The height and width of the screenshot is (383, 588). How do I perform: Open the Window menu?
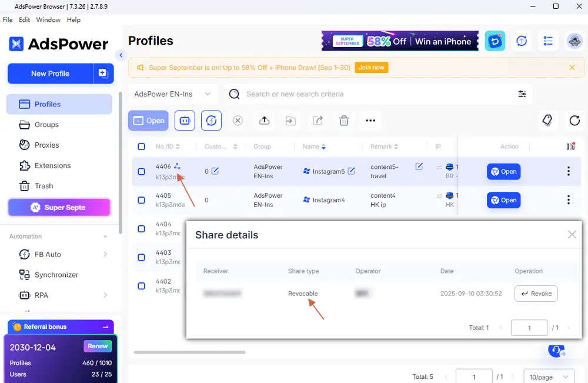[48, 19]
